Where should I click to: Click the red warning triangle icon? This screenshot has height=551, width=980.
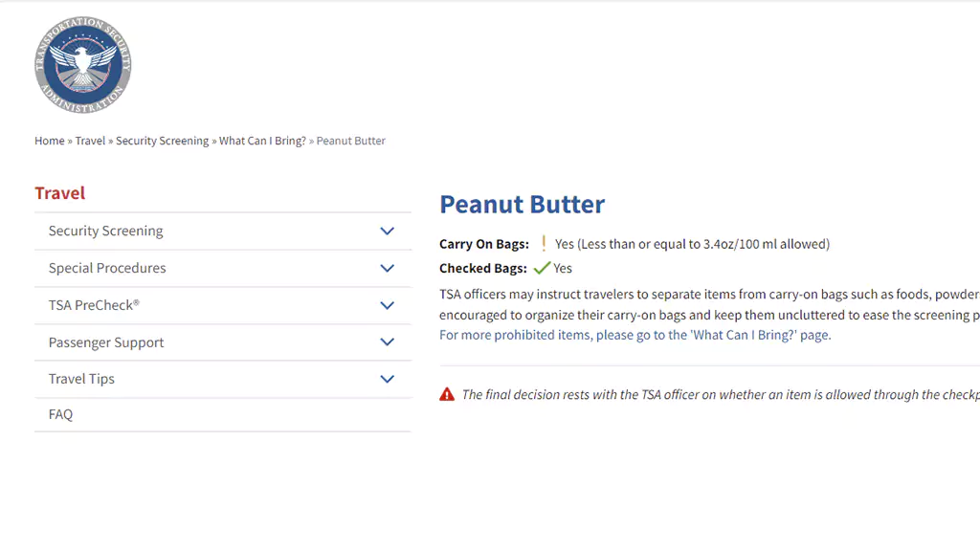(447, 394)
